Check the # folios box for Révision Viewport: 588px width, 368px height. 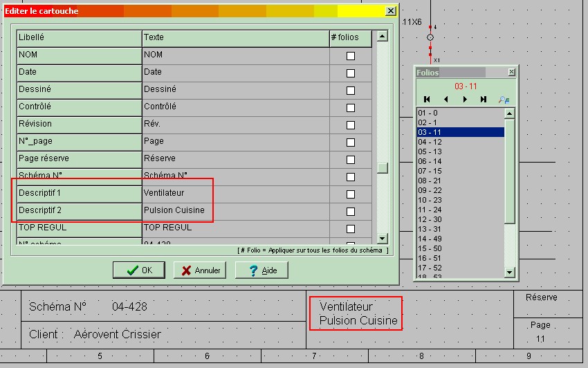click(351, 125)
